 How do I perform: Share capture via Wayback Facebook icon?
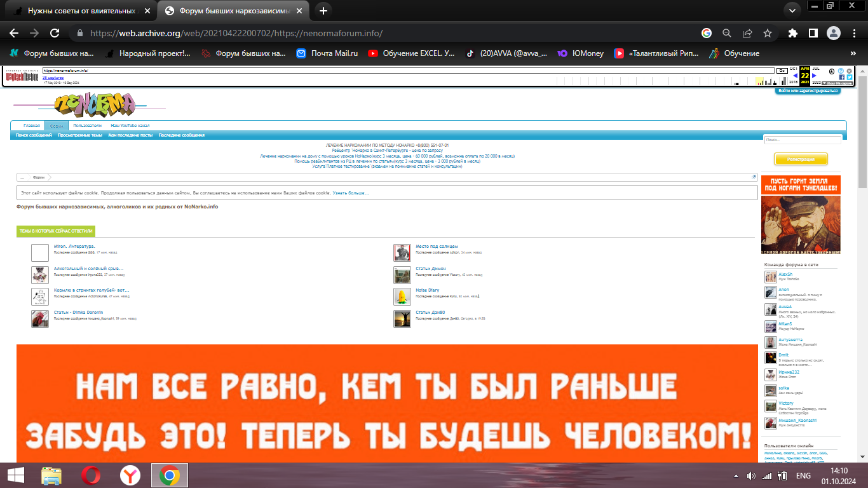(842, 77)
